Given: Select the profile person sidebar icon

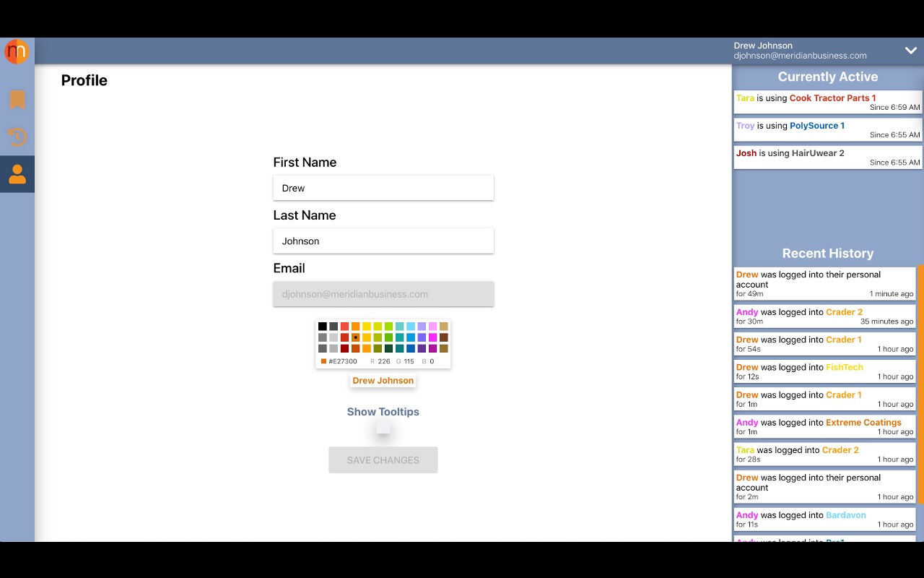Looking at the screenshot, I should pyautogui.click(x=17, y=174).
